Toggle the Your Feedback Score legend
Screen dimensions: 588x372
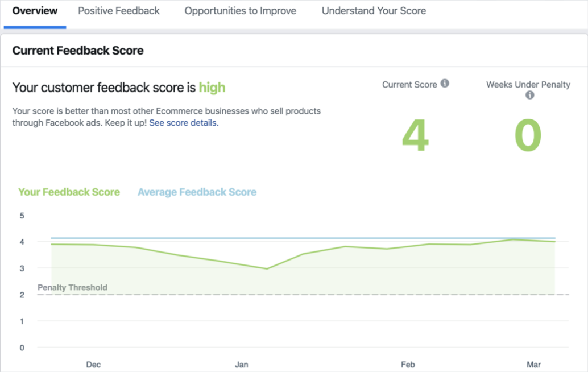coord(69,192)
